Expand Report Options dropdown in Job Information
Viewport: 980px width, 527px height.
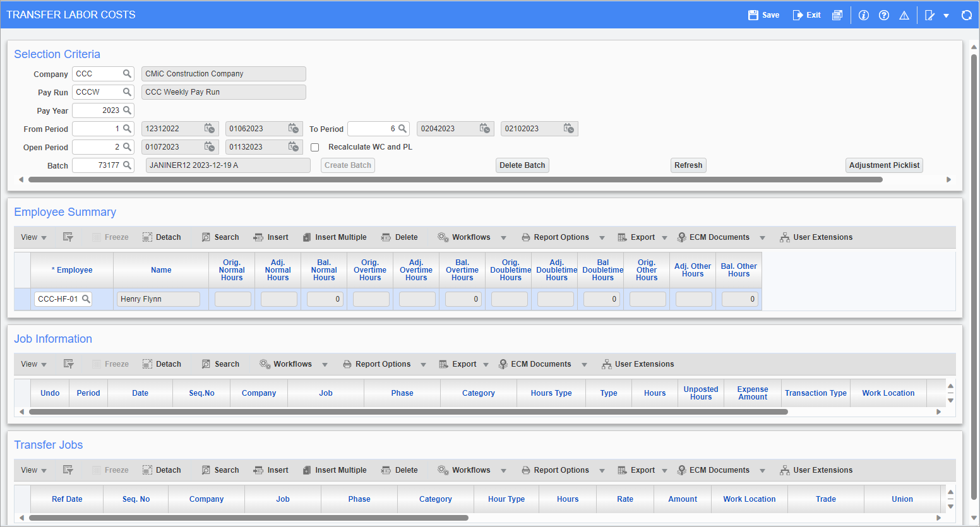[423, 365]
